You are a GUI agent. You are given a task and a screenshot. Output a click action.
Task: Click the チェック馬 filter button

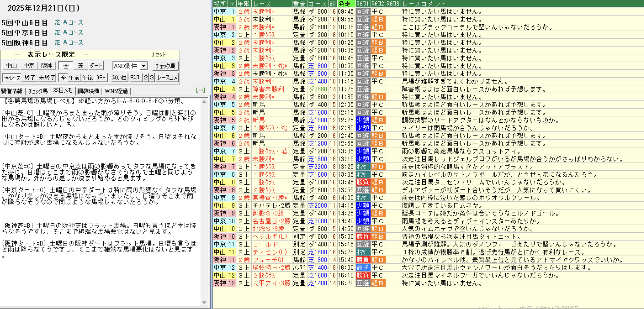165,66
